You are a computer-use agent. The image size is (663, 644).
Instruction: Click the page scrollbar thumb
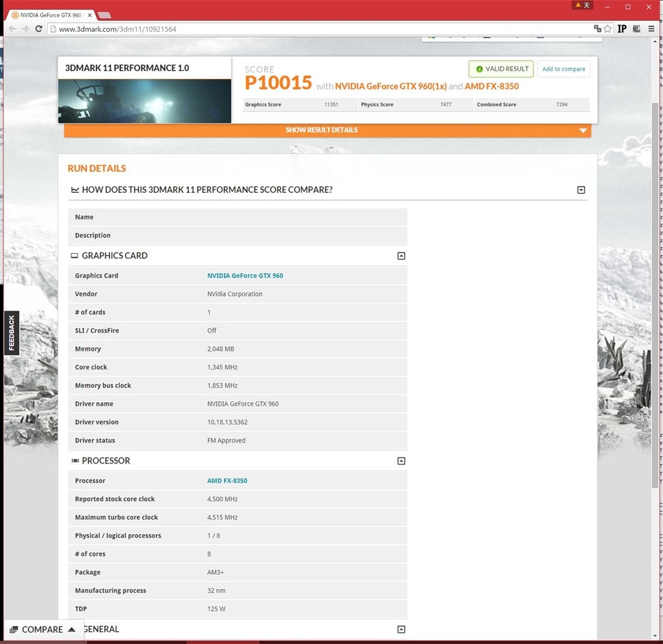[655, 294]
